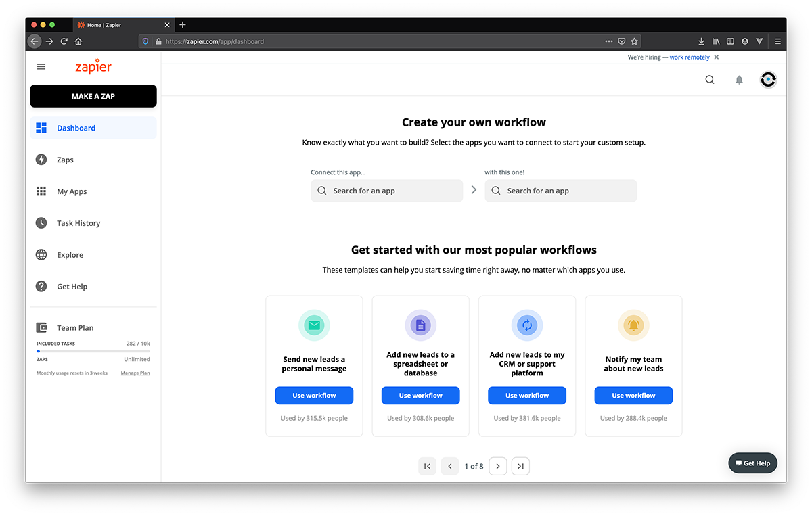The width and height of the screenshot is (812, 516).
Task: Open a new browser tab
Action: coord(183,25)
